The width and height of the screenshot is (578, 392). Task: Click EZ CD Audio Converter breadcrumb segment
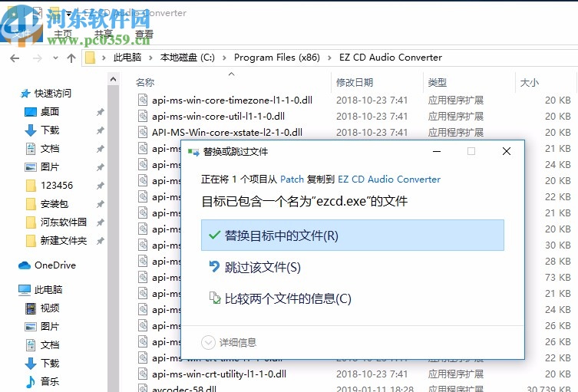coord(391,58)
